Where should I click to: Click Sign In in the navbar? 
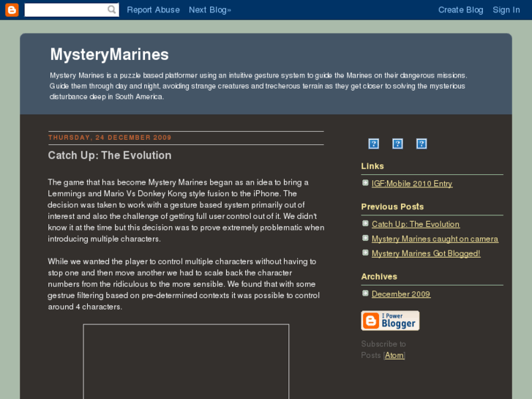pos(506,10)
